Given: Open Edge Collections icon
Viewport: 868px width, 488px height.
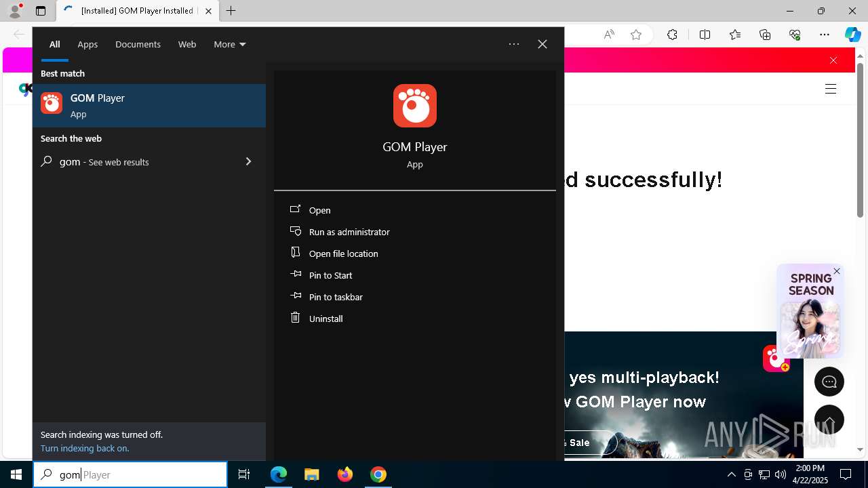Looking at the screenshot, I should (x=765, y=35).
